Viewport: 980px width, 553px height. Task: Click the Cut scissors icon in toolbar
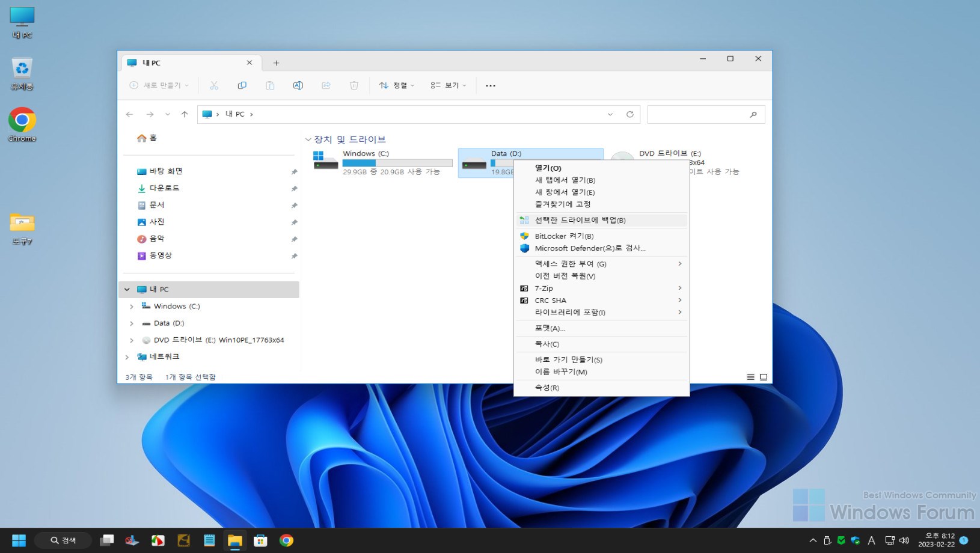click(x=213, y=85)
